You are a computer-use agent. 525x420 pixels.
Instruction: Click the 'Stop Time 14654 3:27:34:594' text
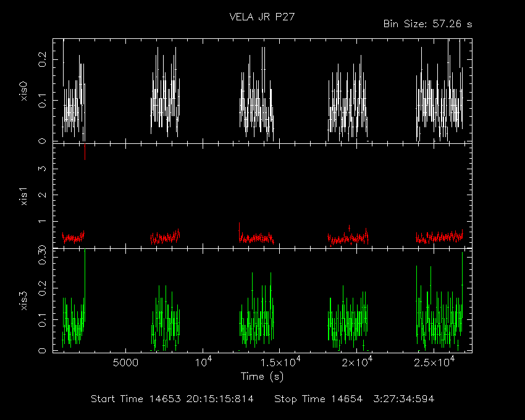(x=355, y=399)
